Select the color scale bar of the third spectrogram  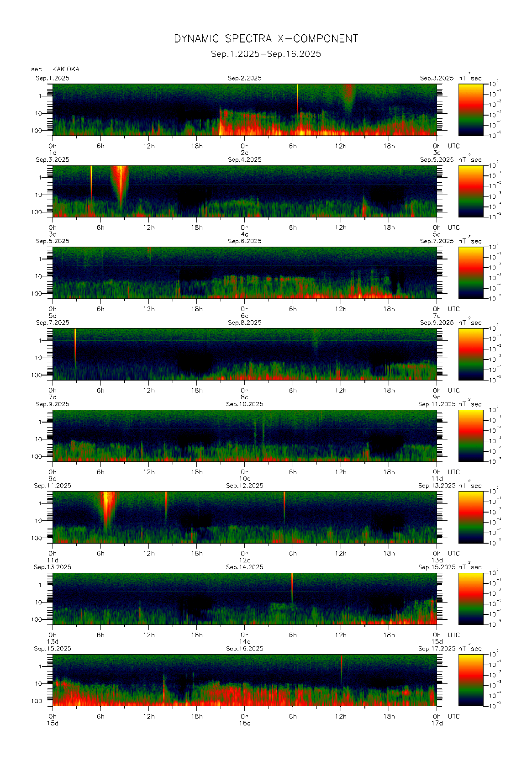click(470, 273)
